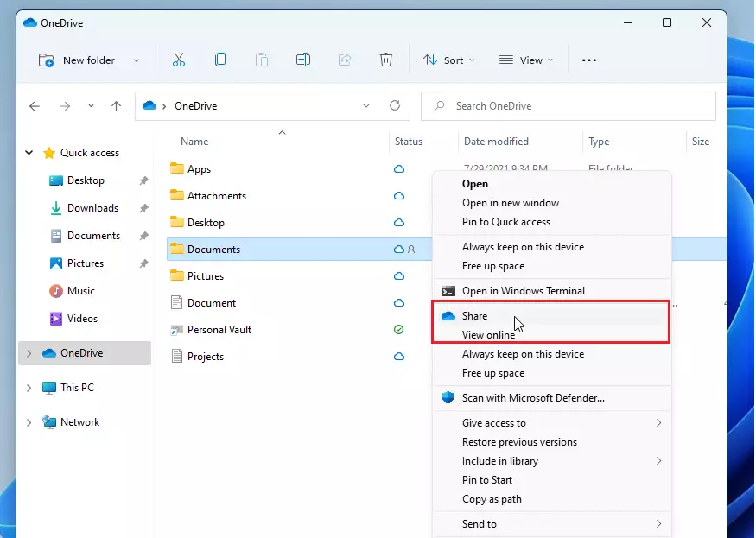Image resolution: width=756 pixels, height=538 pixels.
Task: Expand the OneDrive node in sidebar
Action: pyautogui.click(x=29, y=353)
